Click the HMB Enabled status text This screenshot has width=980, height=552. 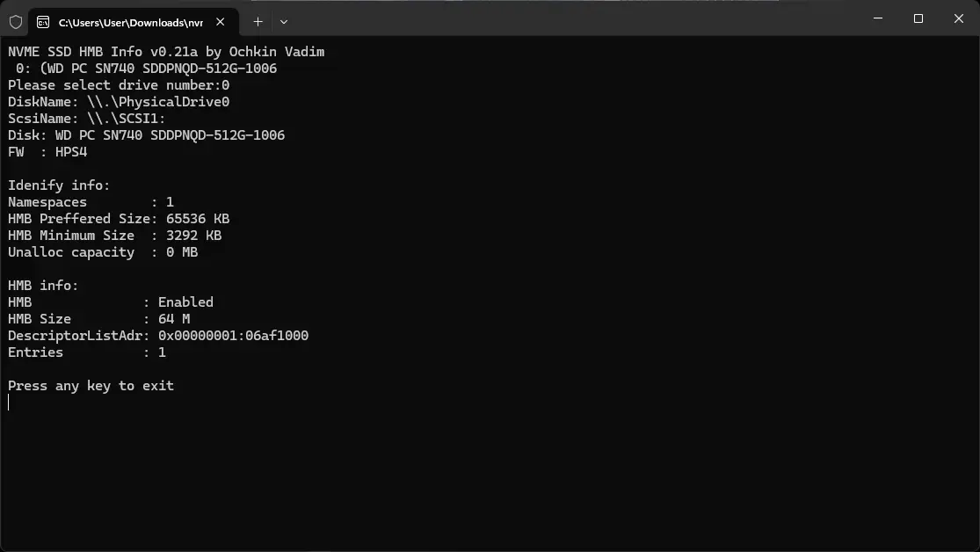click(x=185, y=302)
